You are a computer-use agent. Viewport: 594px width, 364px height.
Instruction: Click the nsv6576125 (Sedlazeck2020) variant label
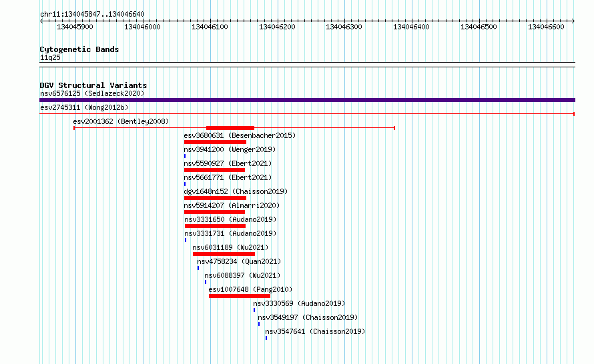click(x=92, y=93)
